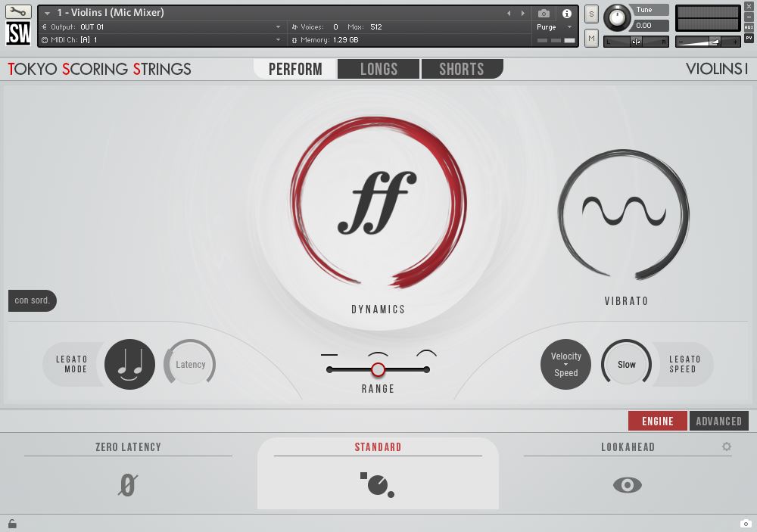The width and height of the screenshot is (757, 532).
Task: Click the output volume slider
Action: point(707,42)
